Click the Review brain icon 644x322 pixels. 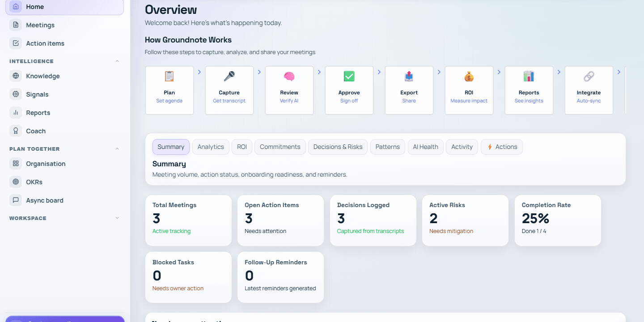tap(289, 76)
